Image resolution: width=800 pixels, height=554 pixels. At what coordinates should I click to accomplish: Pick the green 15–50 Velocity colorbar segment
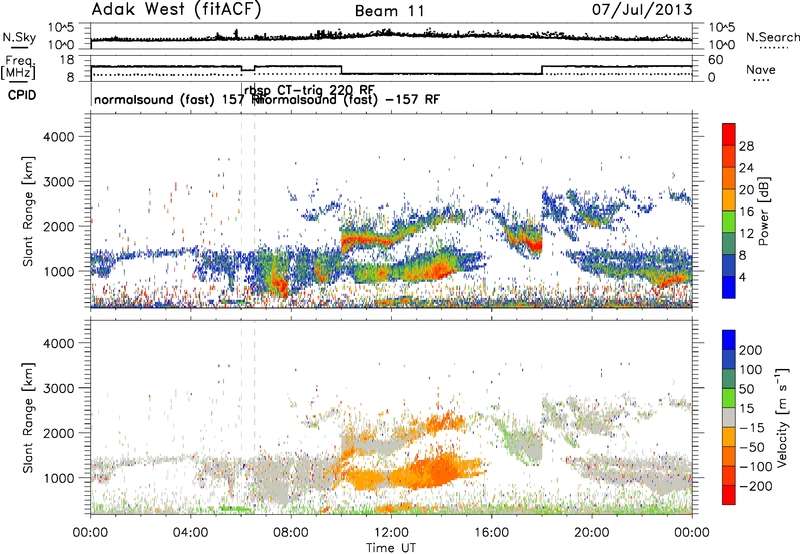[729, 398]
